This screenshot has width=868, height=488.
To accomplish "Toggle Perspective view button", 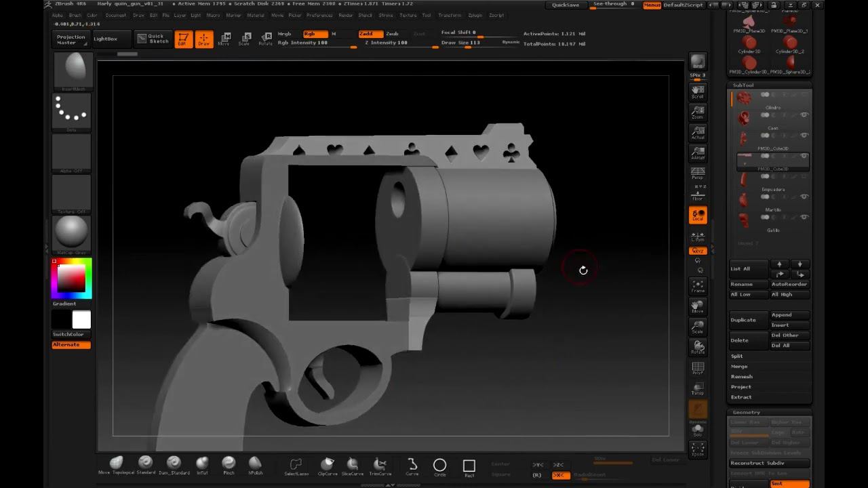I will click(x=697, y=174).
